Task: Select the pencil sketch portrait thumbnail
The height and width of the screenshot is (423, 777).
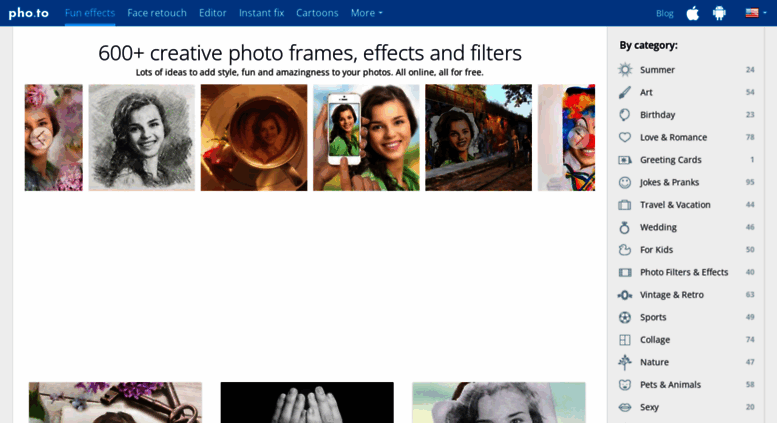Action: [142, 138]
